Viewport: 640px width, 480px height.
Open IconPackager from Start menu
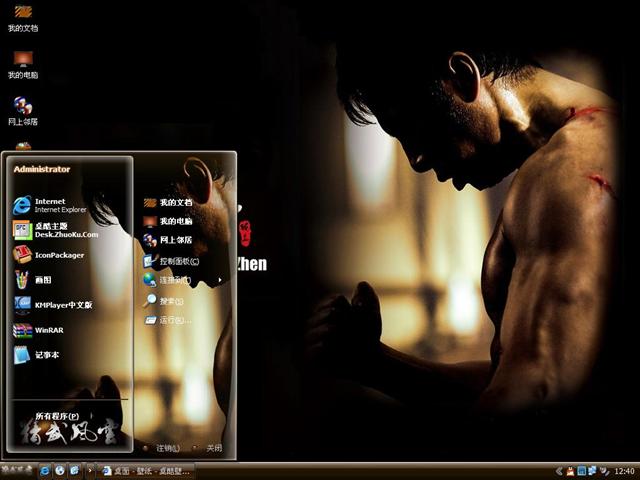(x=49, y=255)
